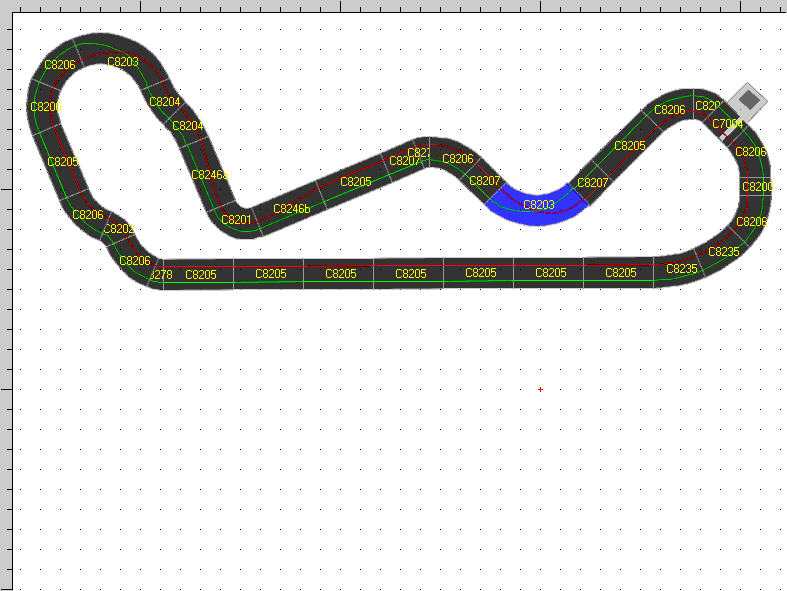Select the C8246a track segment
Screen dimensions: 787x591
click(208, 175)
